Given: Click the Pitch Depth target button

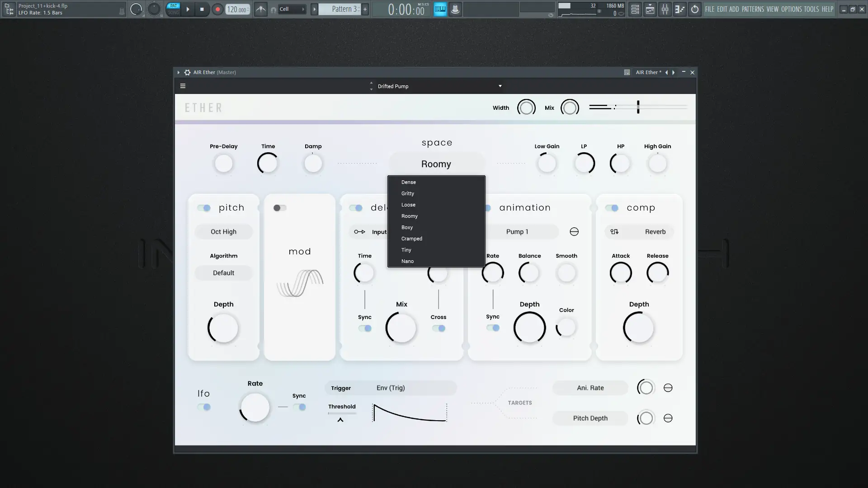Looking at the screenshot, I should point(590,418).
